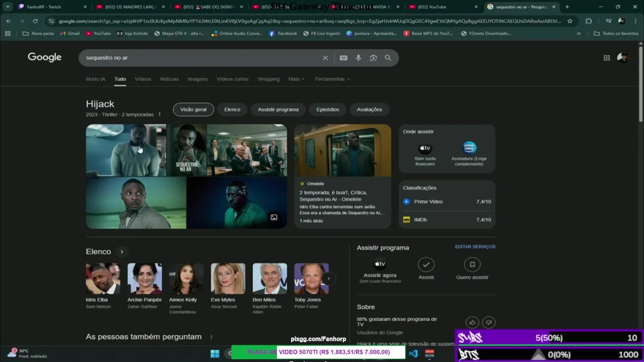Dislike the show with thumbs down
This screenshot has height=362, width=644.
click(x=489, y=322)
